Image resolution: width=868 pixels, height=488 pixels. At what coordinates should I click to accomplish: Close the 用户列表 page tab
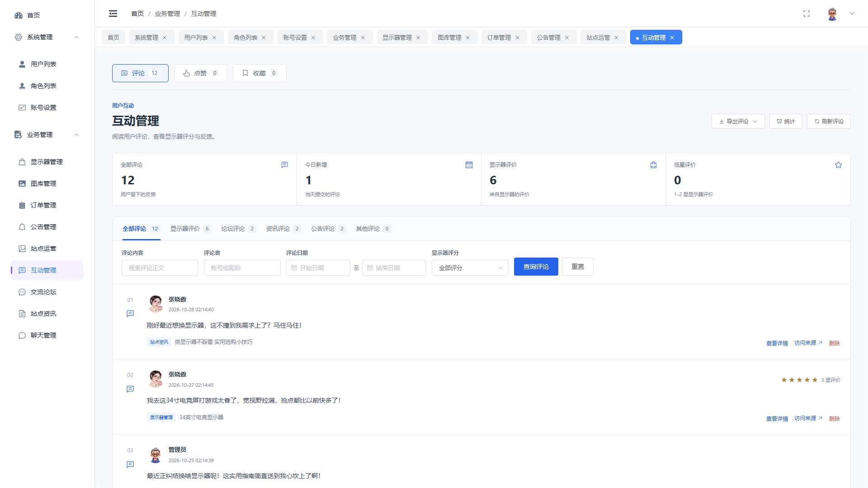pos(214,38)
